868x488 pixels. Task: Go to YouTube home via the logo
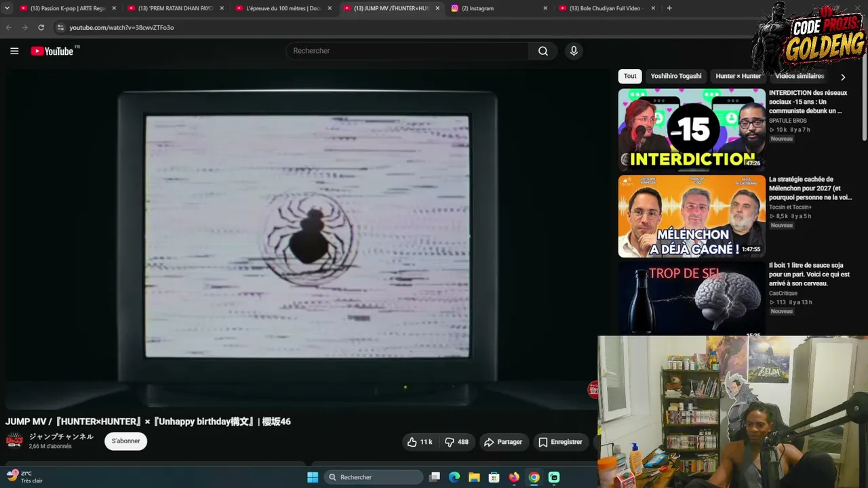point(52,51)
